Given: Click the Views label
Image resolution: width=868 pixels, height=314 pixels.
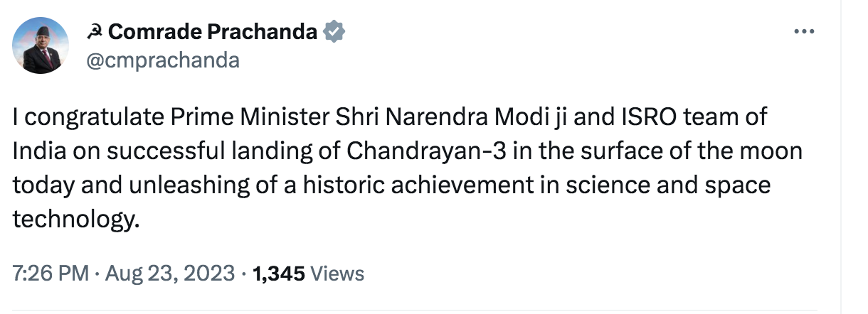Looking at the screenshot, I should pyautogui.click(x=338, y=274).
